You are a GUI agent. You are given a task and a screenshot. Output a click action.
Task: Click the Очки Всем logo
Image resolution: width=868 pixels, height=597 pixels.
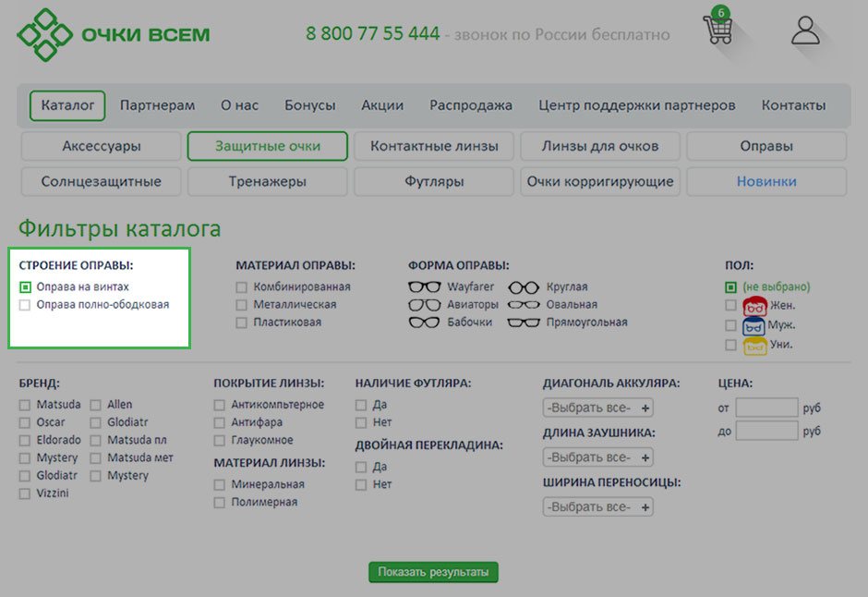(x=114, y=35)
